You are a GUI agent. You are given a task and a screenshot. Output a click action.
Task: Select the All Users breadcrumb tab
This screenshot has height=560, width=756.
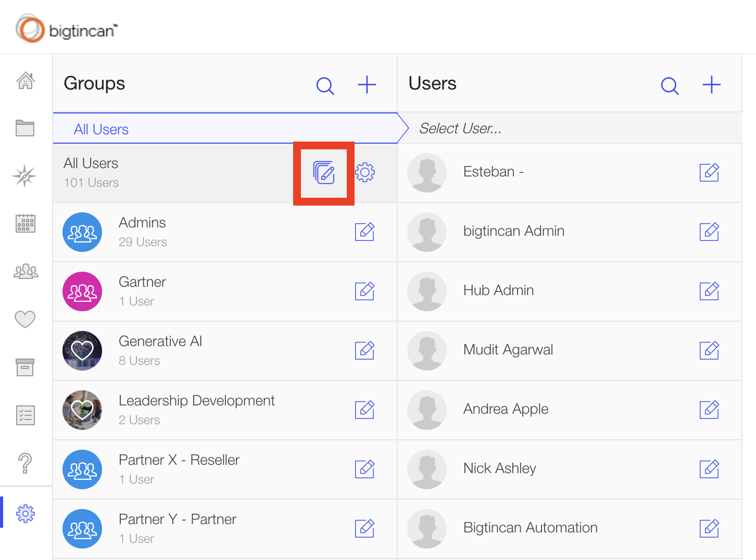click(x=101, y=129)
